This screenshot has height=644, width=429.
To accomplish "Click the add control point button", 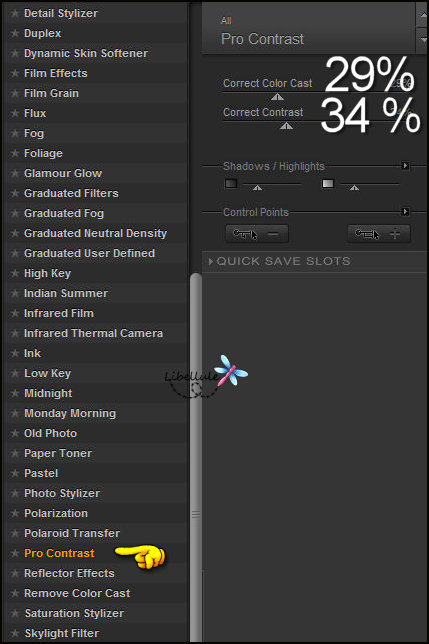I will click(379, 234).
